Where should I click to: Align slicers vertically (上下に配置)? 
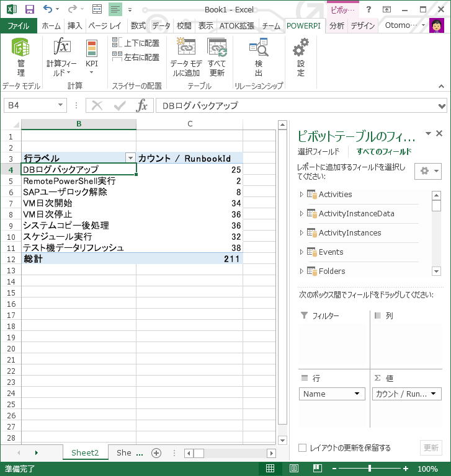pos(135,43)
